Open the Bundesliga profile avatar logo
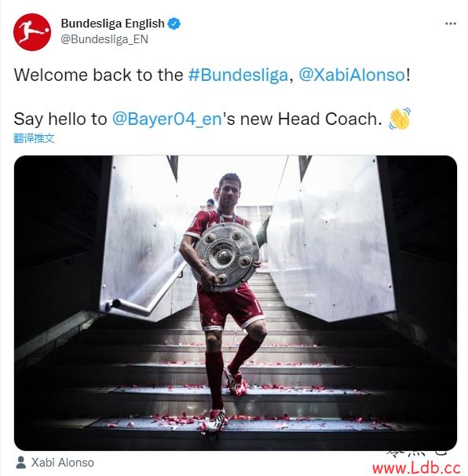The image size is (468, 476). (32, 31)
